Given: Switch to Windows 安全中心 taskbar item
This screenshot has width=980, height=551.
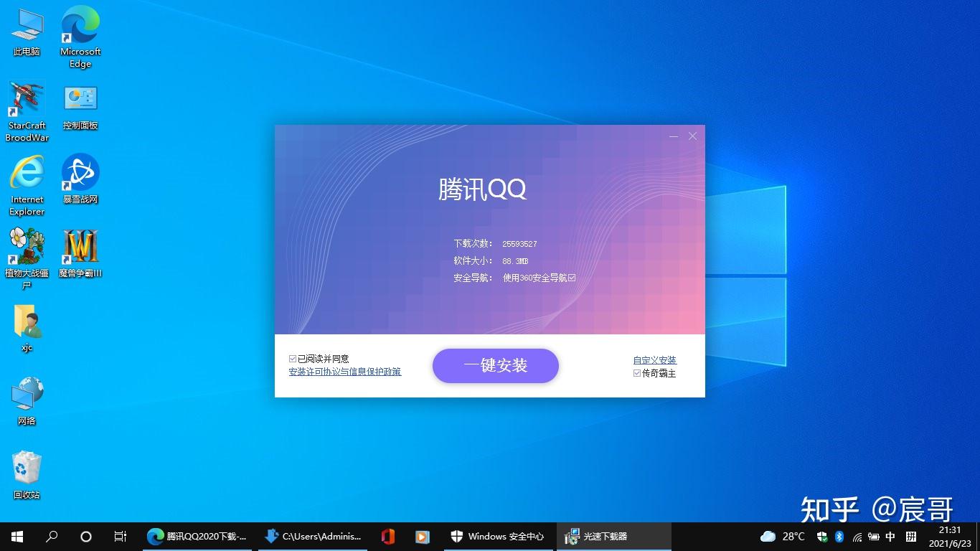Looking at the screenshot, I should [x=497, y=537].
